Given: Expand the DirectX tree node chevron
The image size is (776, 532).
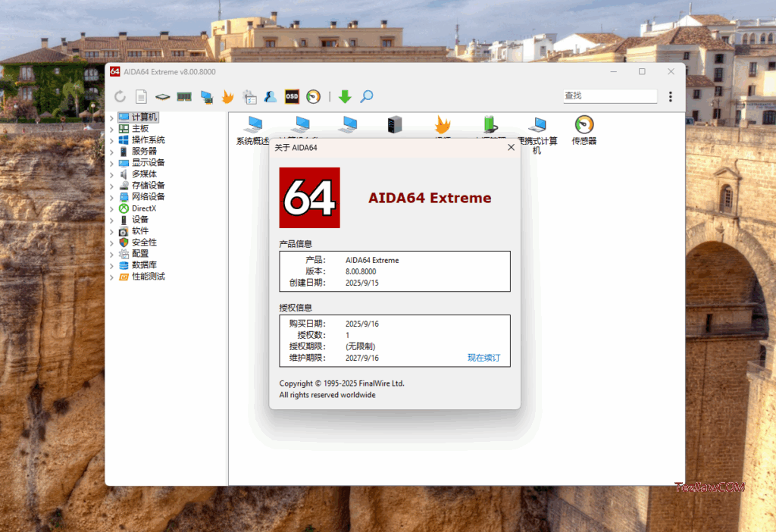Looking at the screenshot, I should (x=112, y=209).
